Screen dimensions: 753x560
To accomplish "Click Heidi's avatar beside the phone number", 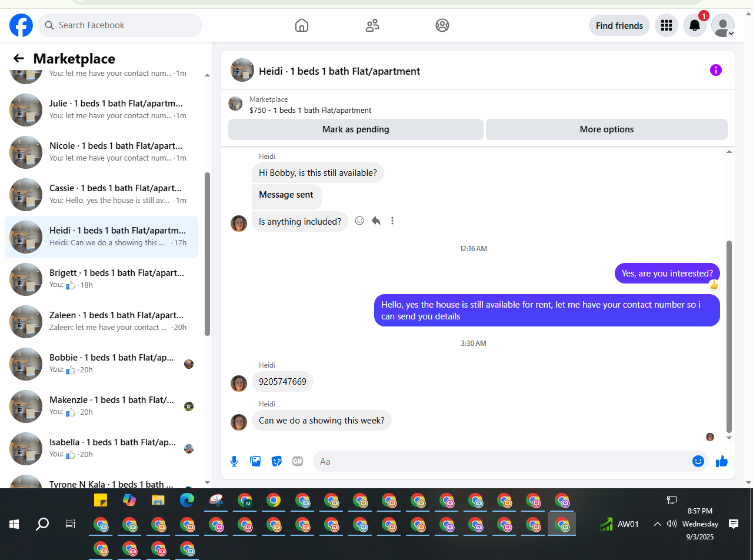I will [239, 384].
